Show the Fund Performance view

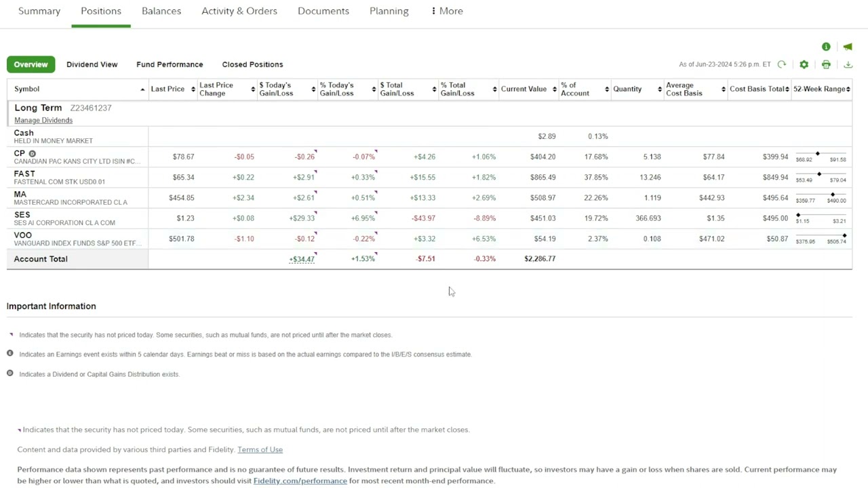pyautogui.click(x=170, y=64)
